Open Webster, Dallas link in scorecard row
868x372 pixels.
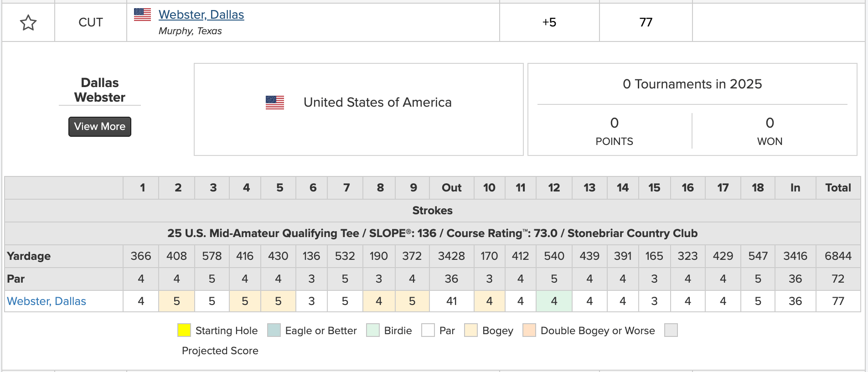[46, 301]
